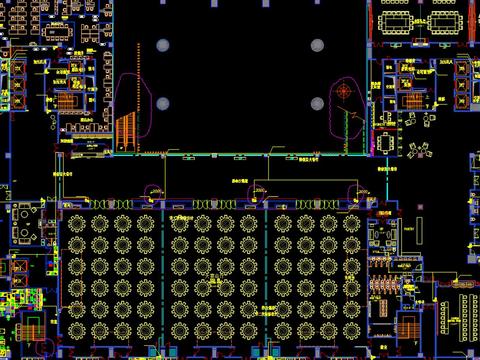Select the right large conference table at top right
The width and height of the screenshot is (480, 360).
445,22
